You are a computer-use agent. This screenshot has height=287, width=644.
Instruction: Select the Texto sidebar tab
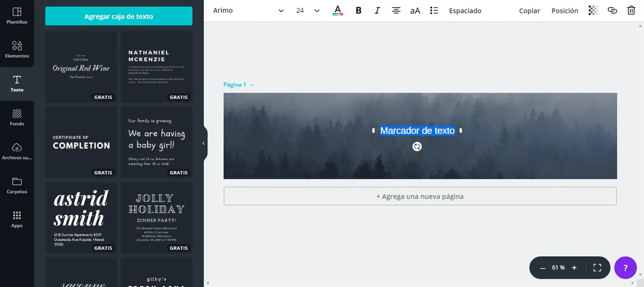(17, 83)
